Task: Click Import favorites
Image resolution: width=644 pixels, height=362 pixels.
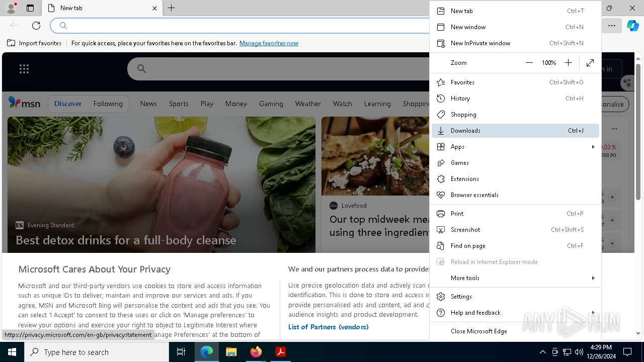Action: (34, 43)
